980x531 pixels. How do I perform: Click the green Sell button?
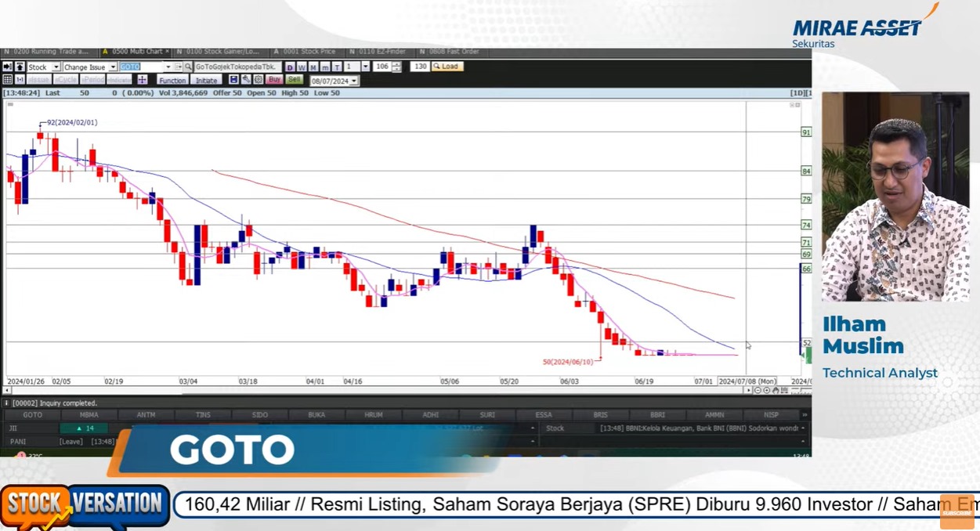pyautogui.click(x=294, y=80)
